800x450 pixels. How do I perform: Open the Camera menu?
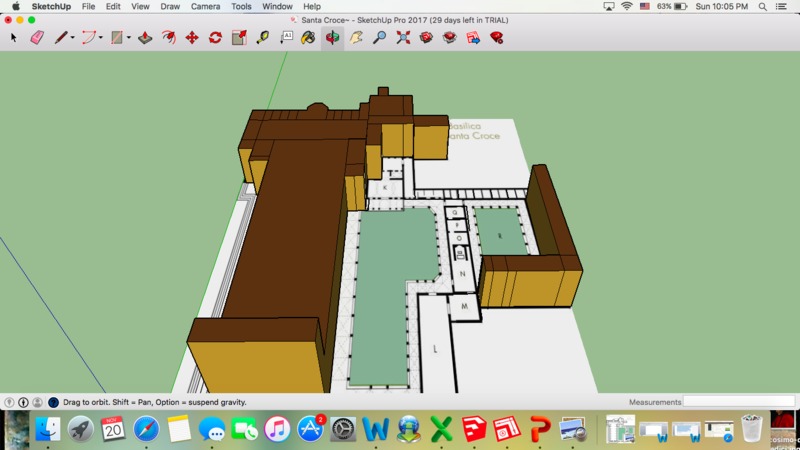click(x=206, y=7)
